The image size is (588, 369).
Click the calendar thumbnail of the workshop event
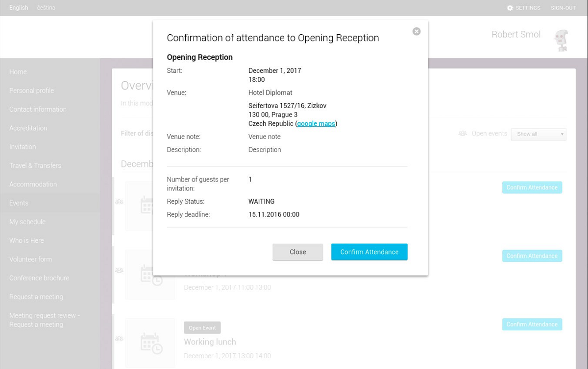pos(150,275)
